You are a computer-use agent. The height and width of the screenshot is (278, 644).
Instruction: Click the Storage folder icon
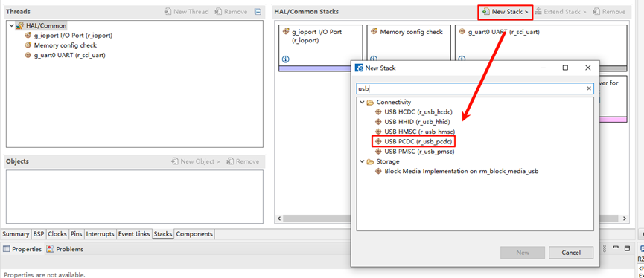point(370,161)
